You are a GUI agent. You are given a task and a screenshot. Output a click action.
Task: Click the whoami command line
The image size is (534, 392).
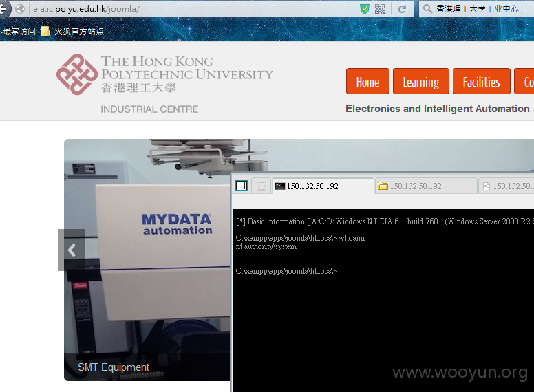coord(300,238)
